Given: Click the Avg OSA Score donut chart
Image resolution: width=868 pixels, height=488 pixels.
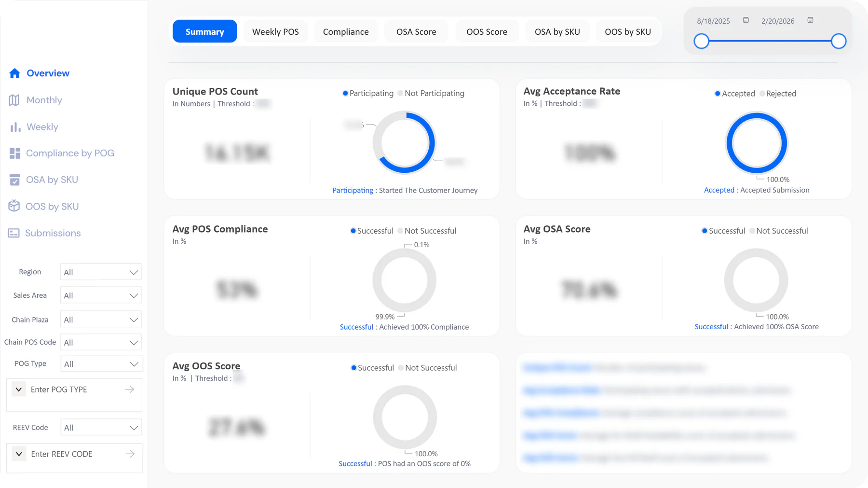Looking at the screenshot, I should click(756, 280).
